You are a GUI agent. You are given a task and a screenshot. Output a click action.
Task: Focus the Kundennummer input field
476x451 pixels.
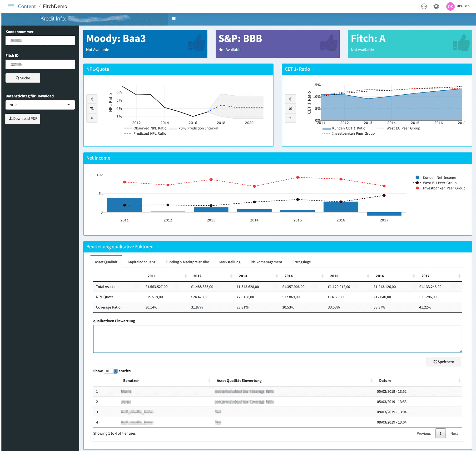(x=40, y=41)
